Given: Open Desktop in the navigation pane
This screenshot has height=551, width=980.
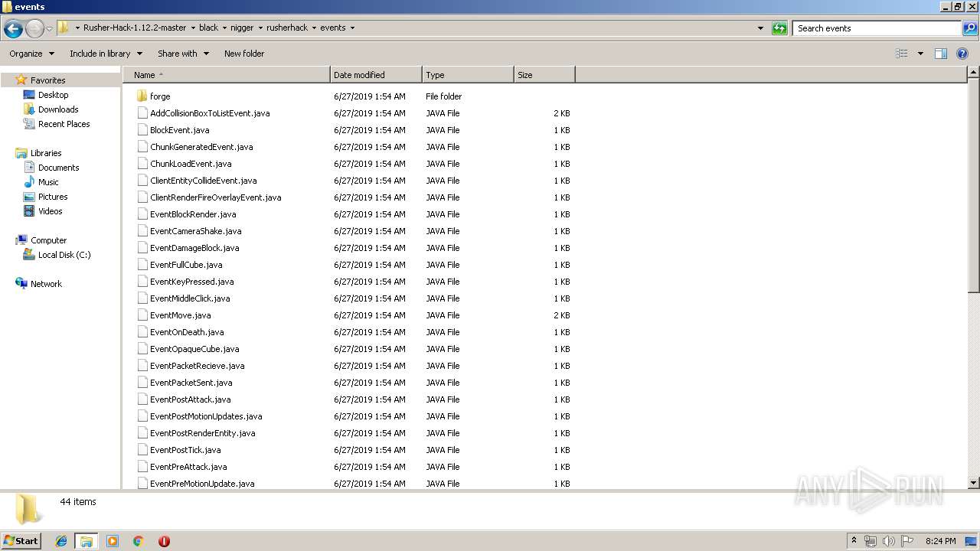Looking at the screenshot, I should tap(53, 95).
